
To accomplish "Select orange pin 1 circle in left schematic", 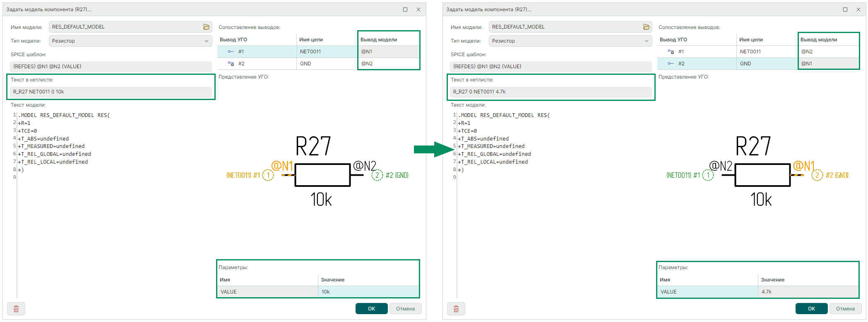I will pos(268,175).
